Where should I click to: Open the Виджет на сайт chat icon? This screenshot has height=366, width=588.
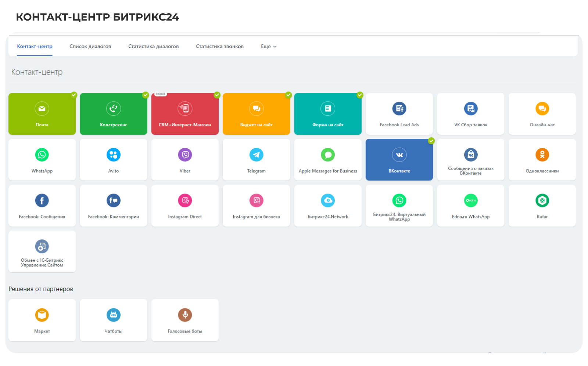(x=257, y=109)
